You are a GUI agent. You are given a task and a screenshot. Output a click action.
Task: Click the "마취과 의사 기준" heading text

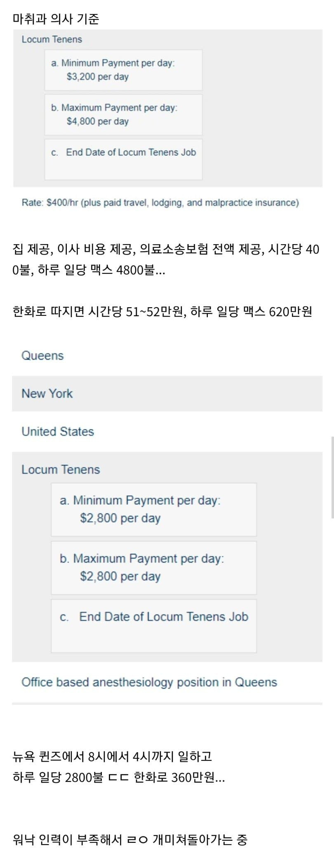click(56, 19)
